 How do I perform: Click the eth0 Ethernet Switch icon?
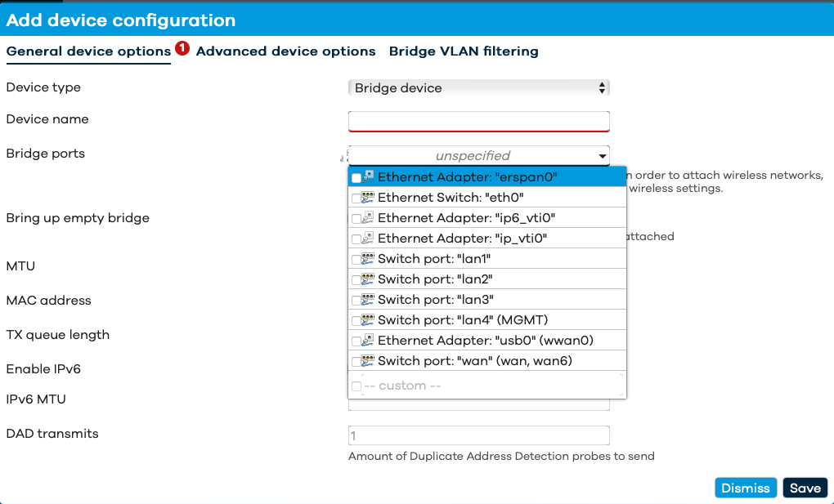tap(368, 197)
